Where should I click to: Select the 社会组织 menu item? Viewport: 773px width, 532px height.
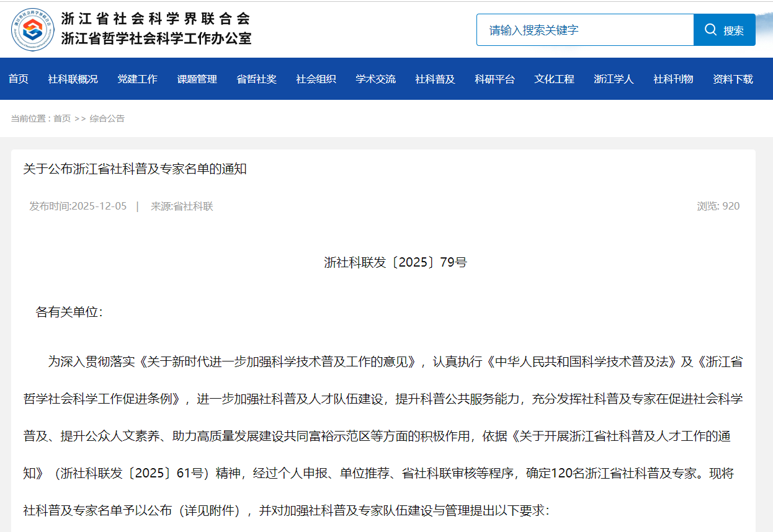tap(316, 79)
